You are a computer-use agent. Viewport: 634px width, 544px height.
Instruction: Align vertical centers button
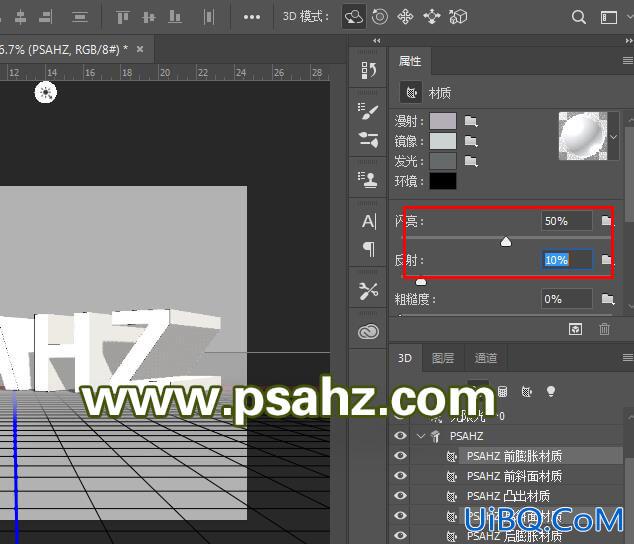[x=149, y=17]
